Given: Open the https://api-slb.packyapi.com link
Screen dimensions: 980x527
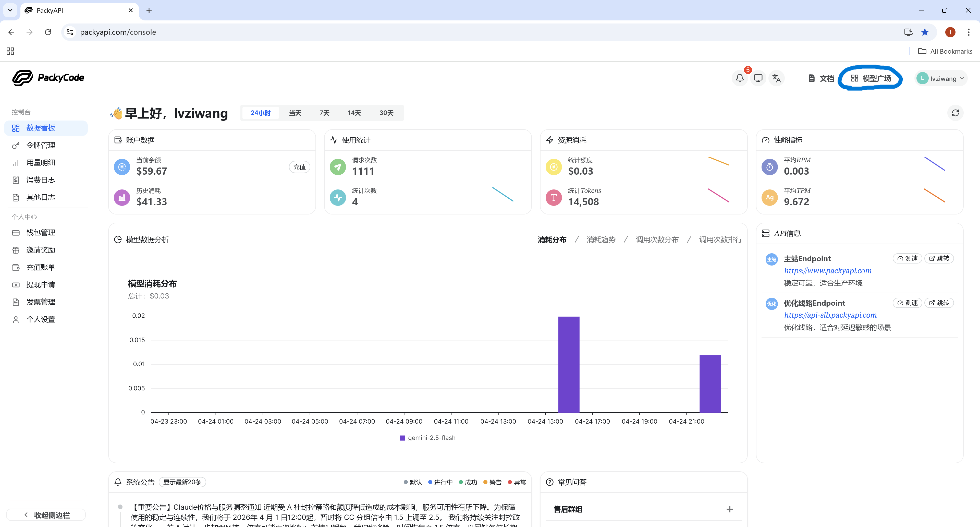Looking at the screenshot, I should point(830,315).
